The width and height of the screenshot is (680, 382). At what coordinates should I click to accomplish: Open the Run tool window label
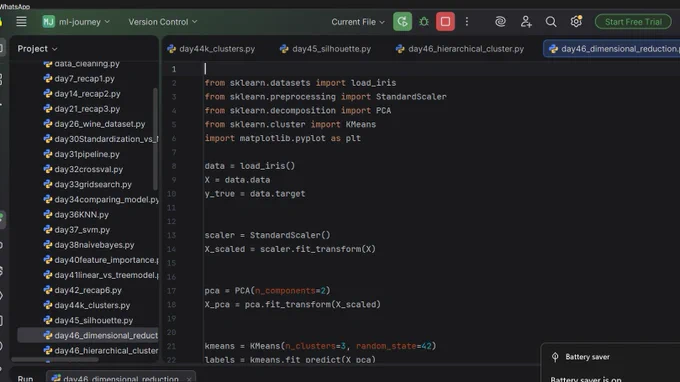tap(25, 379)
